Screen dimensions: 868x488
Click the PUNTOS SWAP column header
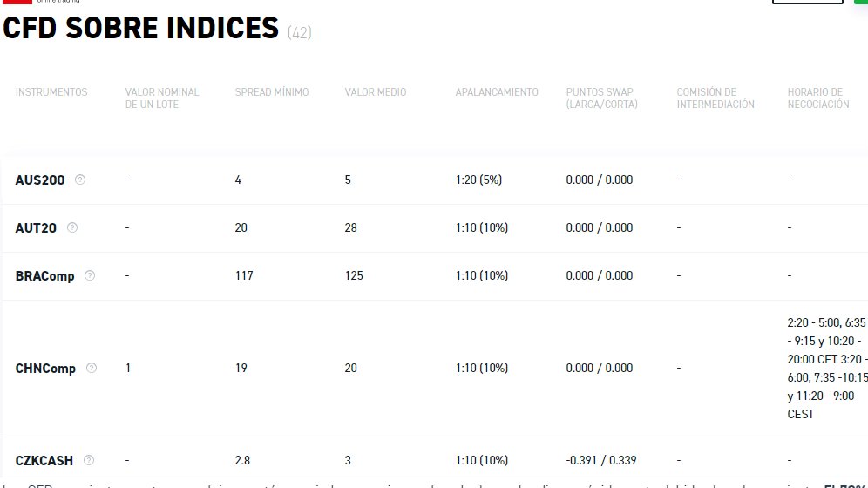601,98
